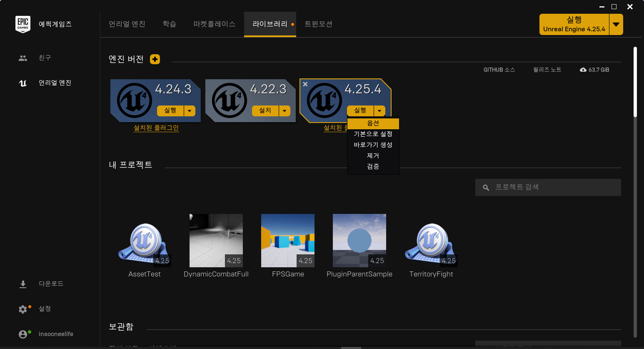Choose 기본으로 설정 from the menu
644x349 pixels.
tap(373, 134)
